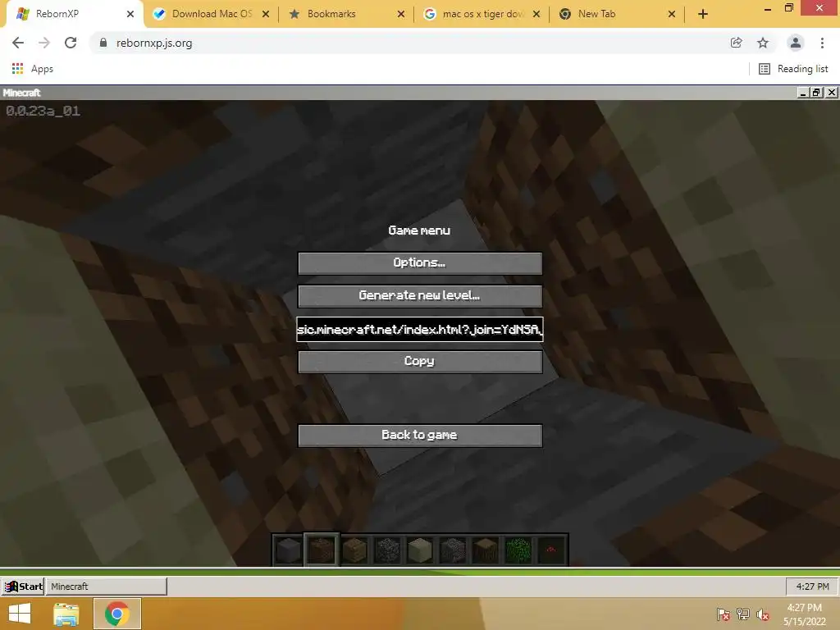Bookmark this page with the star icon

(x=763, y=43)
